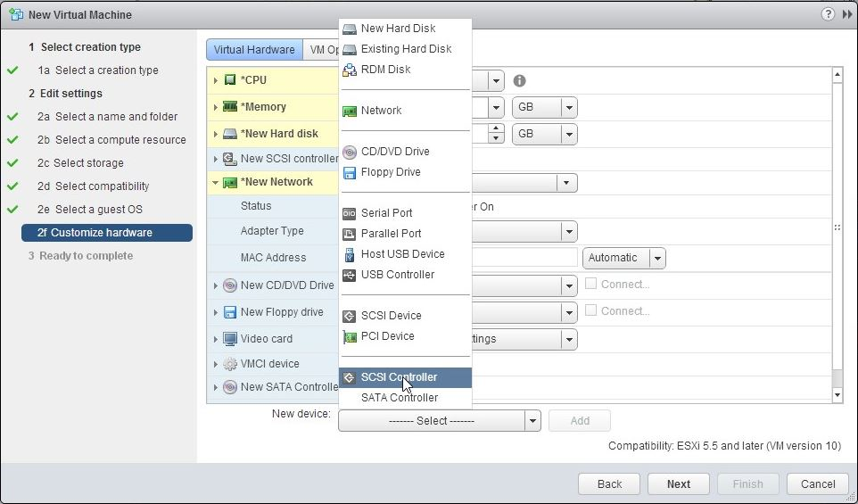Click the Memory module icon in hardware list
The image size is (858, 504).
[x=230, y=107]
